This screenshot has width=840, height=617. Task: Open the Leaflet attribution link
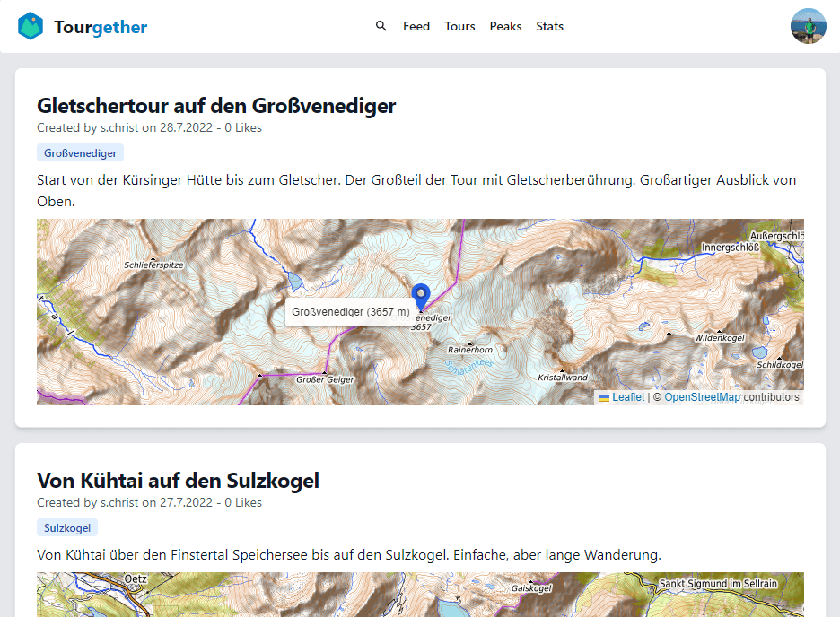(628, 397)
